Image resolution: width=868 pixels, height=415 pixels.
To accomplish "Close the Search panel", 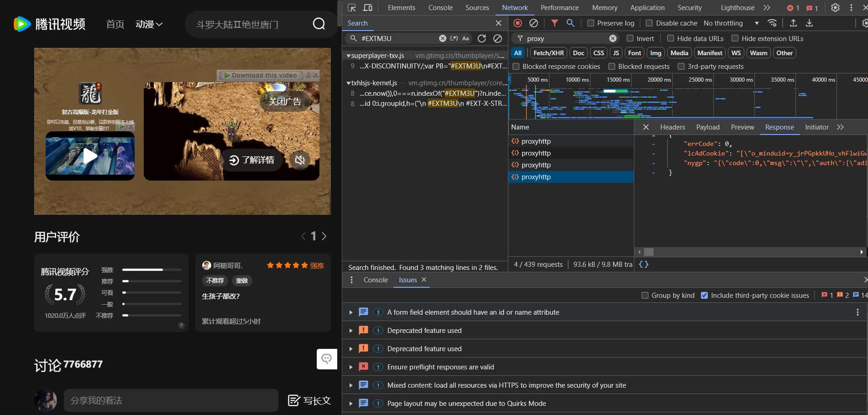I will [x=498, y=23].
